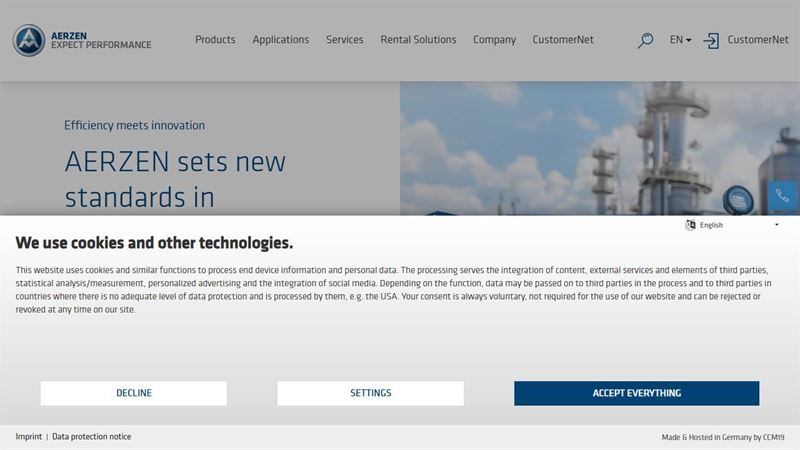Click the AERZEN Expect Performance brand text

101,40
